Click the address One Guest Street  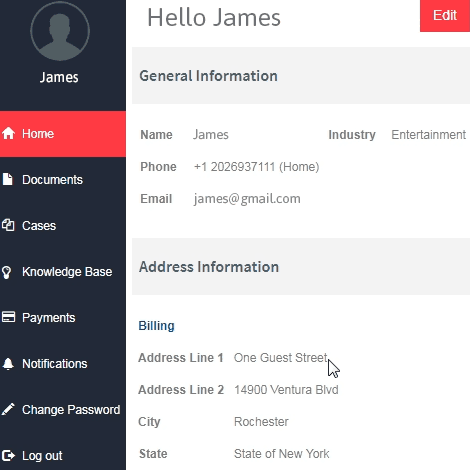[281, 358]
